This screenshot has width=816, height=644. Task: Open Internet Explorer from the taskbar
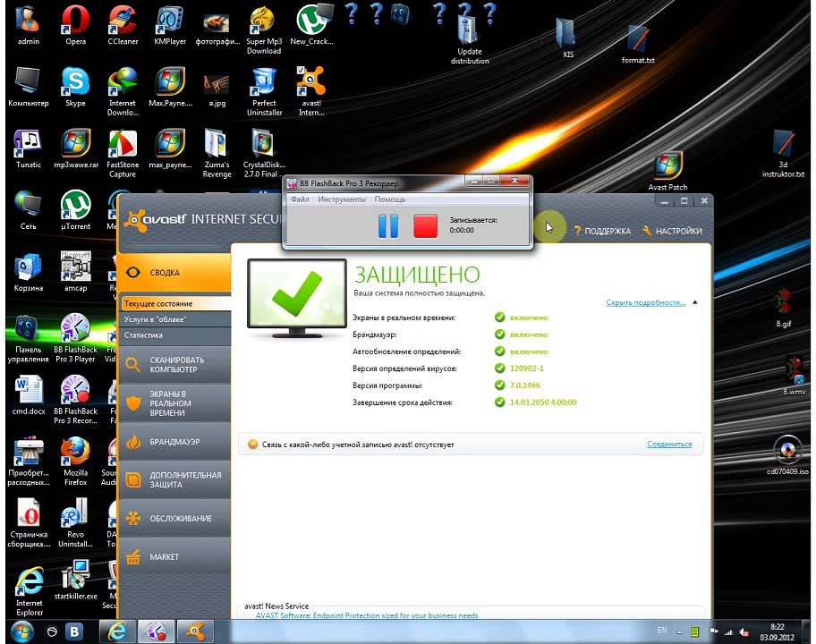(x=117, y=631)
